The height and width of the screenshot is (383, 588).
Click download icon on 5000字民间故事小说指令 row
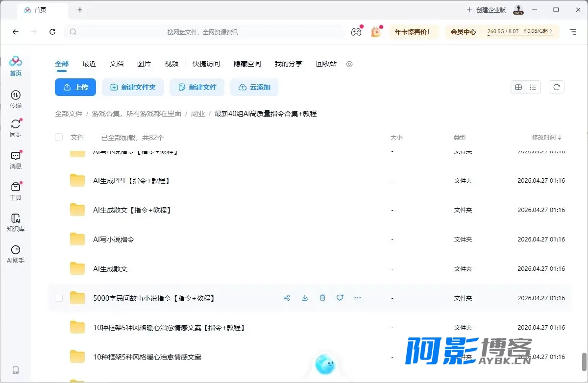coord(305,298)
